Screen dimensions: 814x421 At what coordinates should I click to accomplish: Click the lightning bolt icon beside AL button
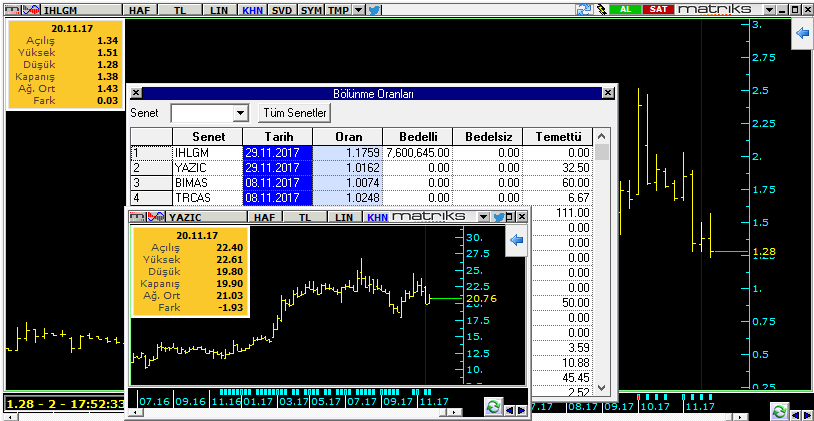click(601, 9)
